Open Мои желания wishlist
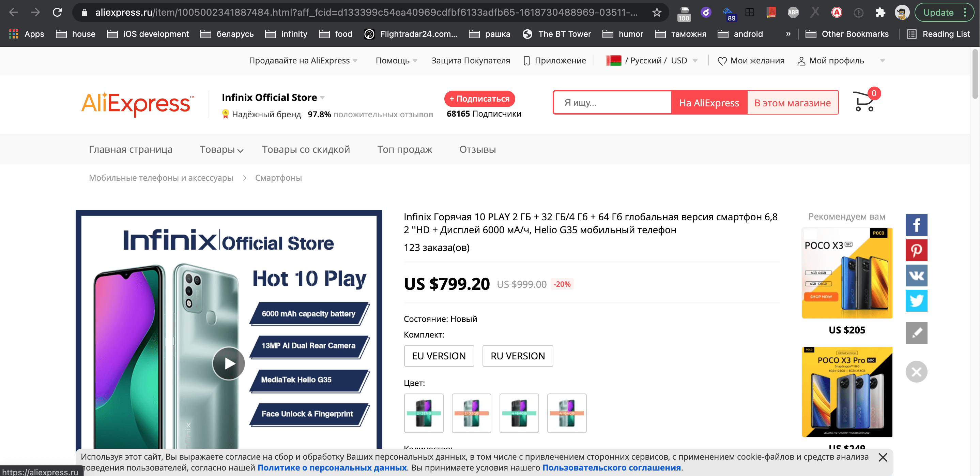 pyautogui.click(x=751, y=61)
